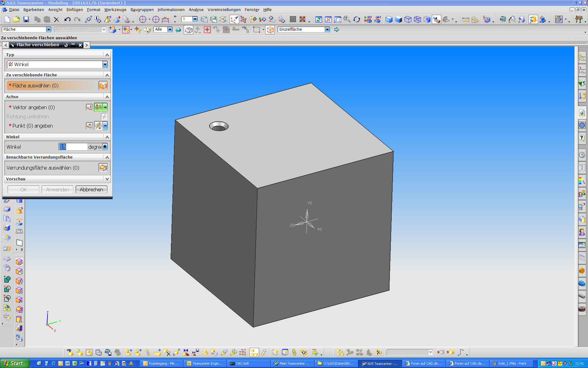
Task: Click the Rotate view icon
Action: [357, 20]
